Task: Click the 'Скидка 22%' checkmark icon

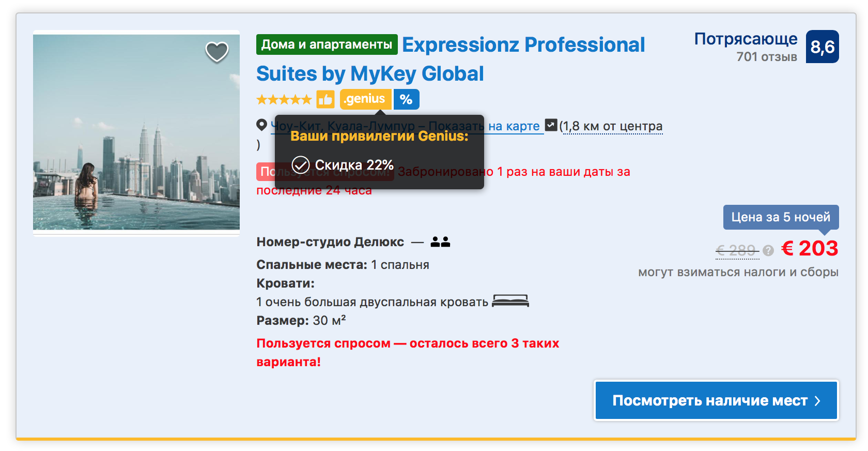Action: [301, 165]
